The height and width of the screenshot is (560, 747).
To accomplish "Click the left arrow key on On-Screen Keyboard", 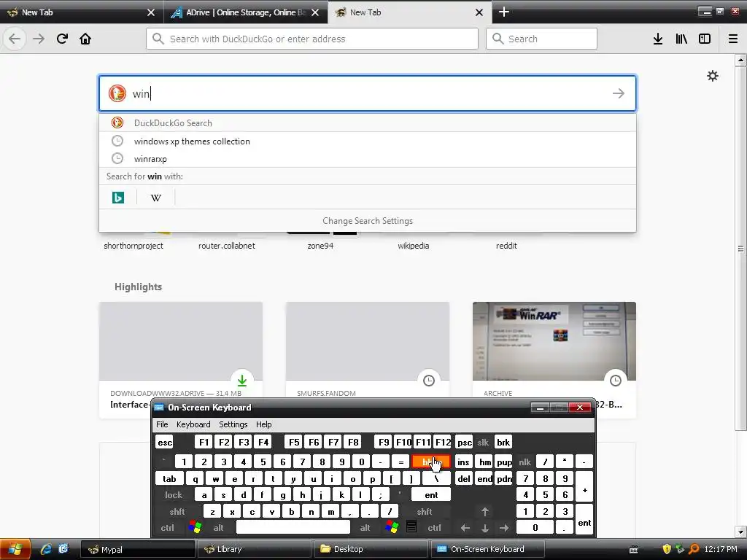I will pos(465,528).
